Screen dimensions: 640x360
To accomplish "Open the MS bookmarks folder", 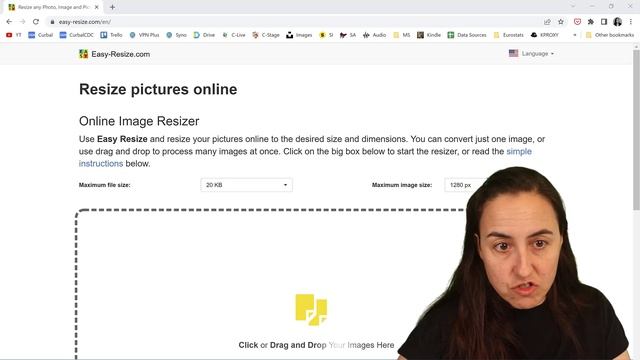I will coord(402,35).
